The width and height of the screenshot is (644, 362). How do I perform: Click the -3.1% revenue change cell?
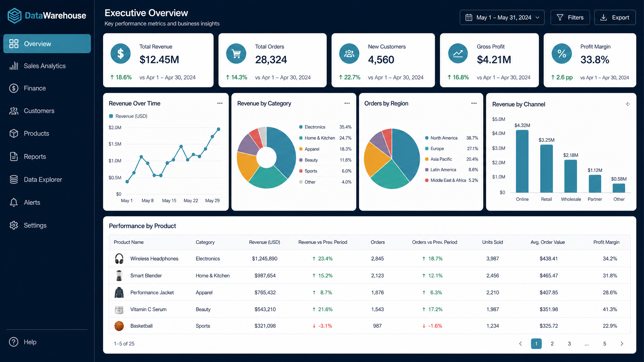(x=322, y=326)
